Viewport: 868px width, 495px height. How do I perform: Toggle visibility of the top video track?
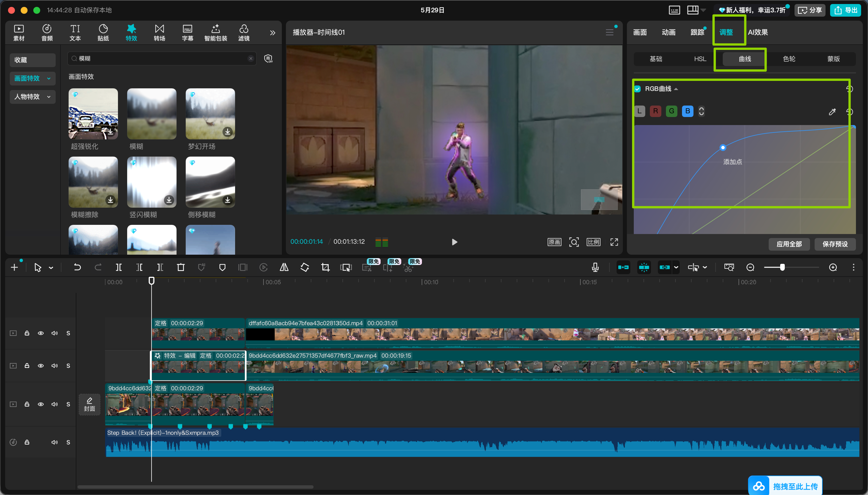(40, 333)
